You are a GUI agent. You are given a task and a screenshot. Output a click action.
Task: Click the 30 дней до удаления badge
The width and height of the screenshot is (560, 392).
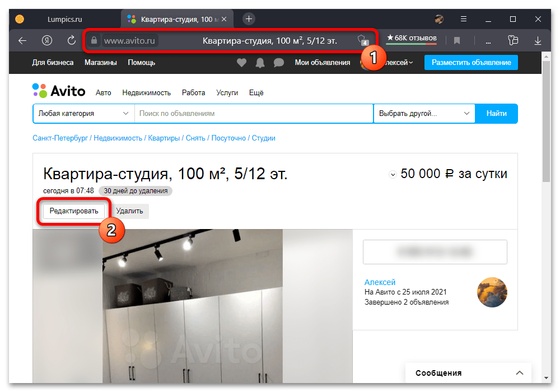pos(136,191)
